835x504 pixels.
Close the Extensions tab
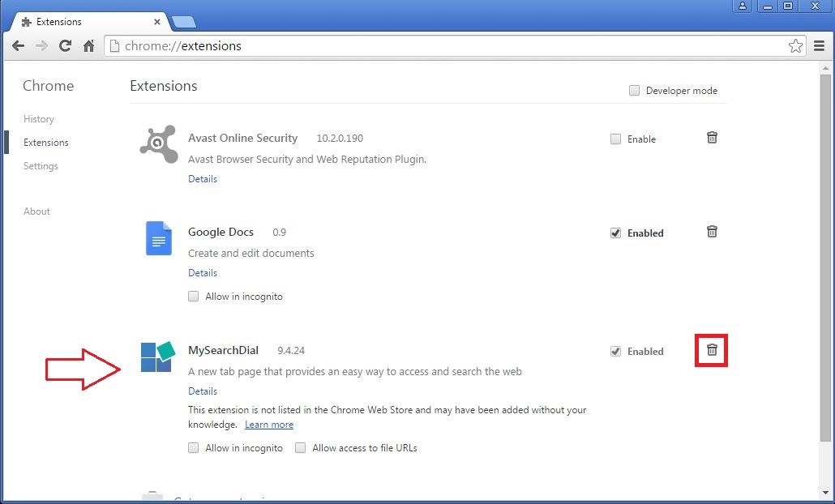tap(157, 22)
